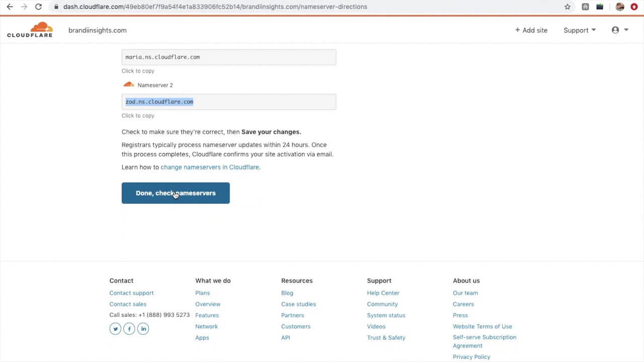Copy zod.ns.cloudflare.com nameserver field

coord(229,102)
